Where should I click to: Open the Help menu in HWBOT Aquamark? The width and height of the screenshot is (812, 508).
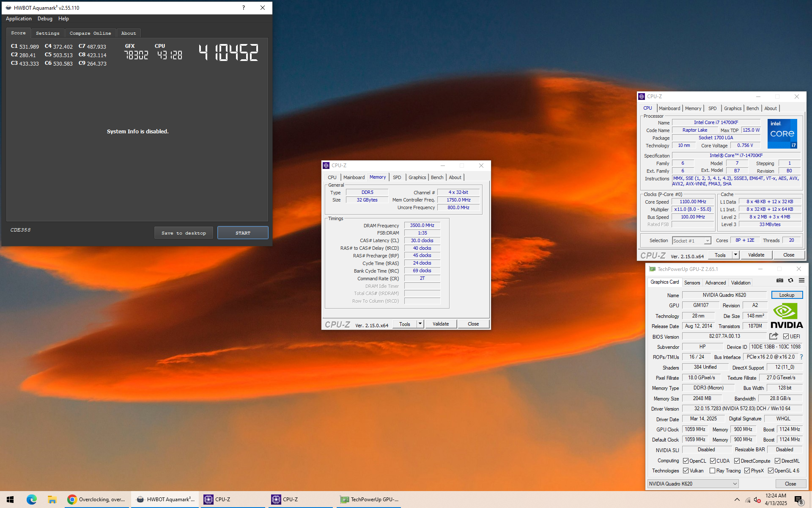[x=63, y=19]
